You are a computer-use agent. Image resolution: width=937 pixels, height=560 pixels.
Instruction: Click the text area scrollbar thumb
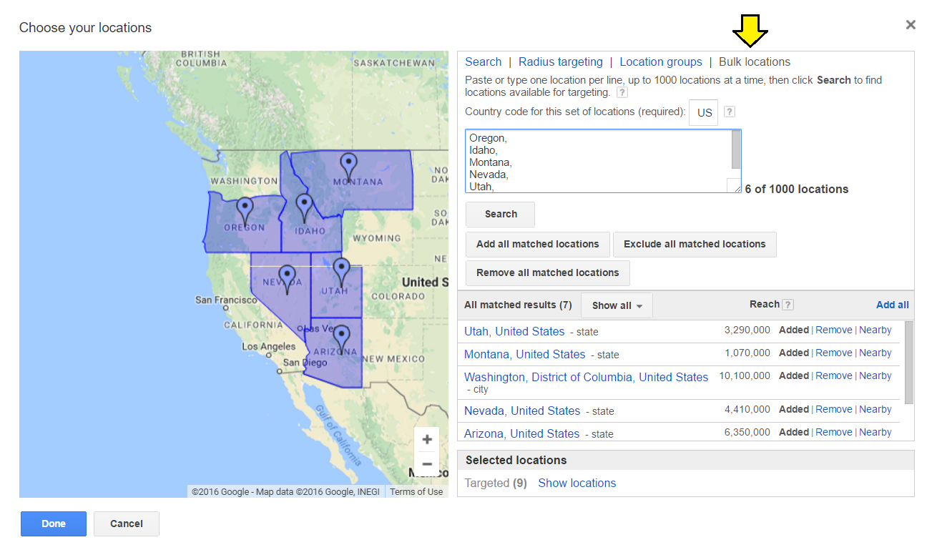736,149
